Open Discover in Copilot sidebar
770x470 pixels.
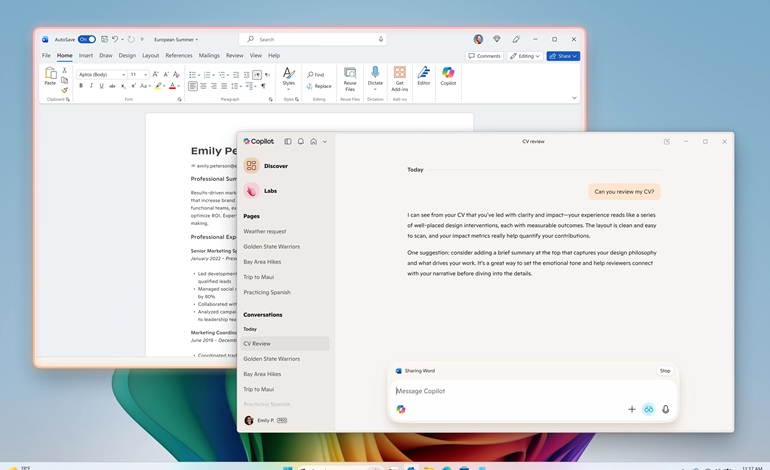tap(275, 166)
